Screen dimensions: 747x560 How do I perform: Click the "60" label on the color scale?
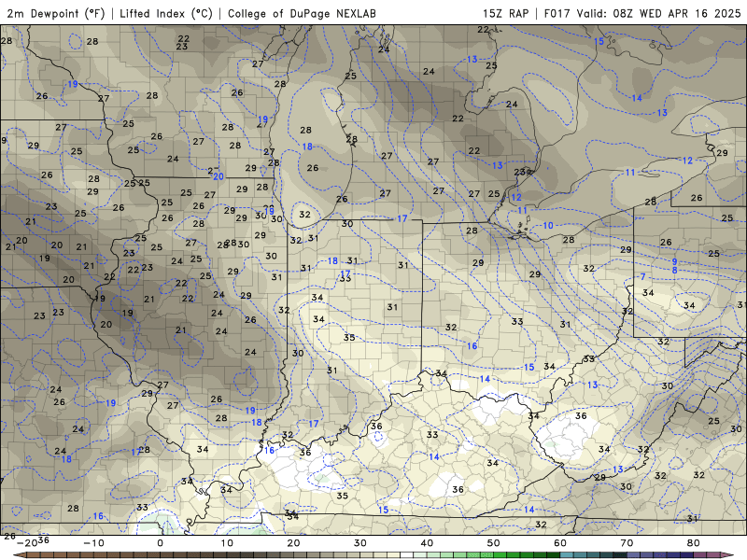tap(560, 543)
